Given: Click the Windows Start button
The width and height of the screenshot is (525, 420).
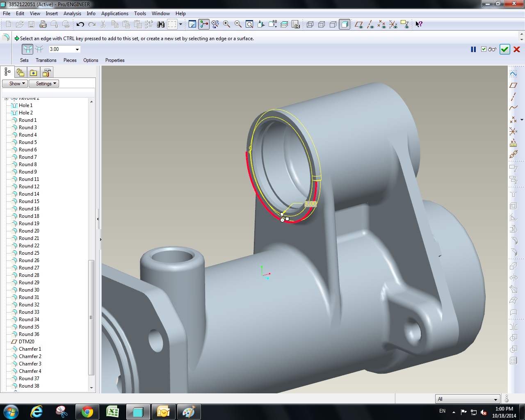Looking at the screenshot, I should pyautogui.click(x=11, y=411).
